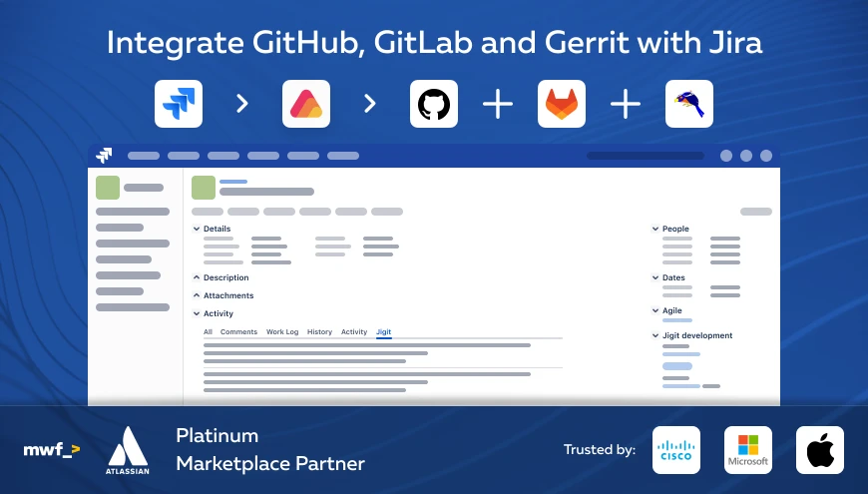868x494 pixels.
Task: Click the Gerrit bird icon tile
Action: click(x=689, y=104)
